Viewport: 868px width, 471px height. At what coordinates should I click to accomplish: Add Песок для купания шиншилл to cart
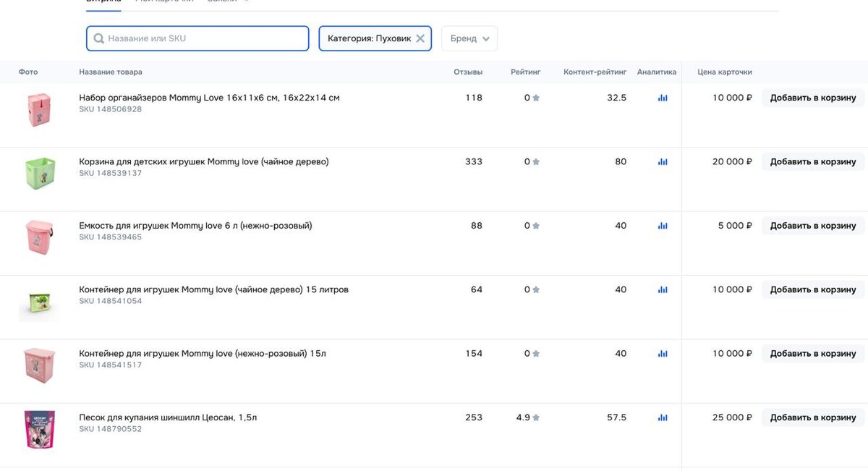(x=813, y=417)
